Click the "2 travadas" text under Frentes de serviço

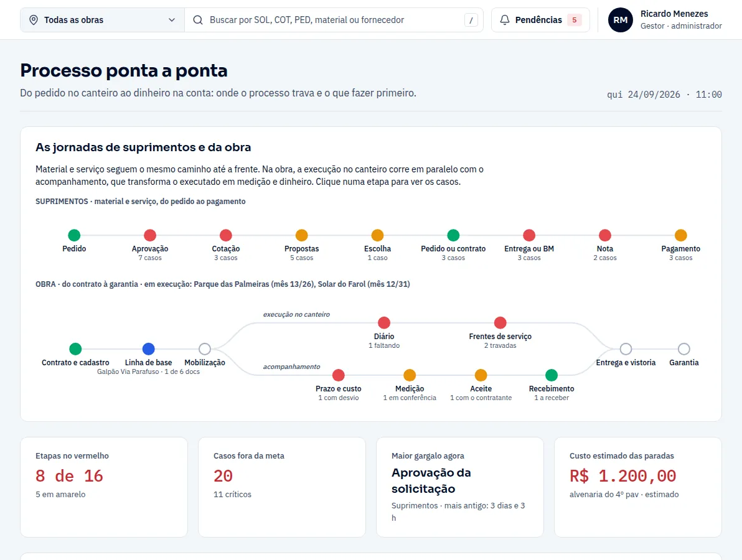[500, 346]
